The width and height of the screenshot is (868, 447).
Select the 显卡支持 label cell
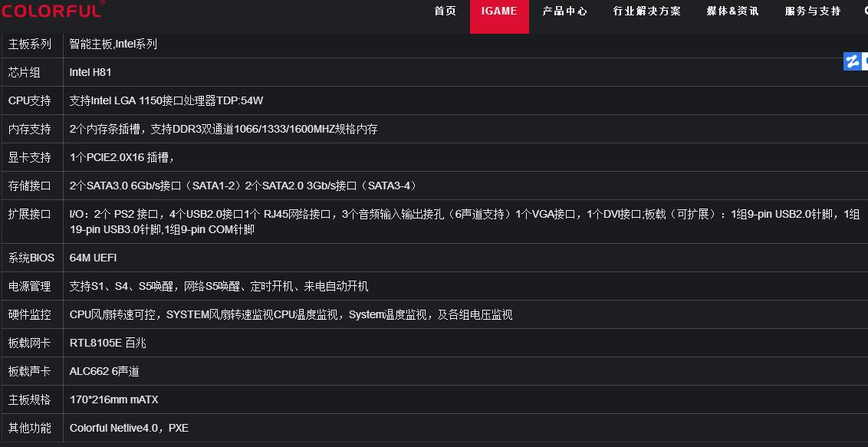click(31, 158)
